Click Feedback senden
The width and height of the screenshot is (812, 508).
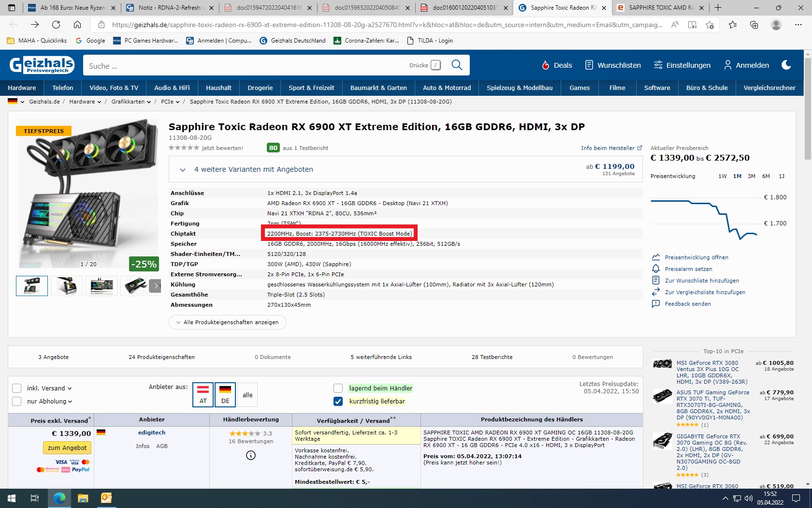click(x=688, y=304)
